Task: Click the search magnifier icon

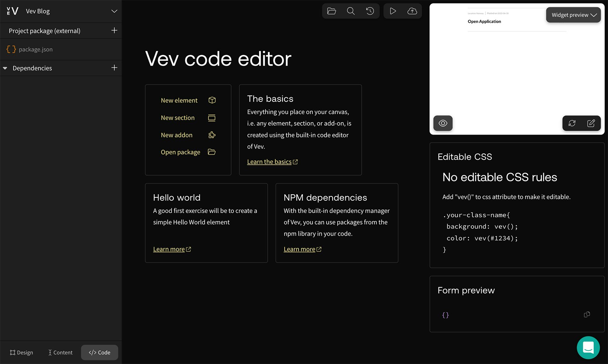Action: 351,11
